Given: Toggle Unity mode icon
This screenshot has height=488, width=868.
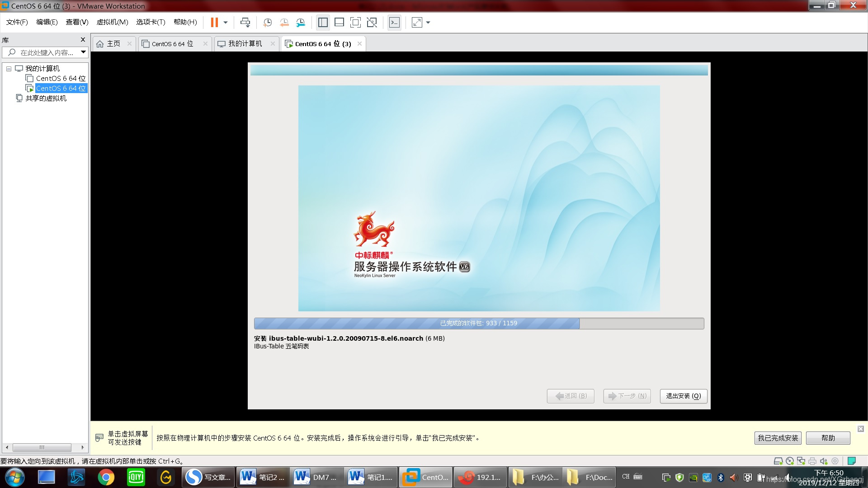Looking at the screenshot, I should [372, 22].
